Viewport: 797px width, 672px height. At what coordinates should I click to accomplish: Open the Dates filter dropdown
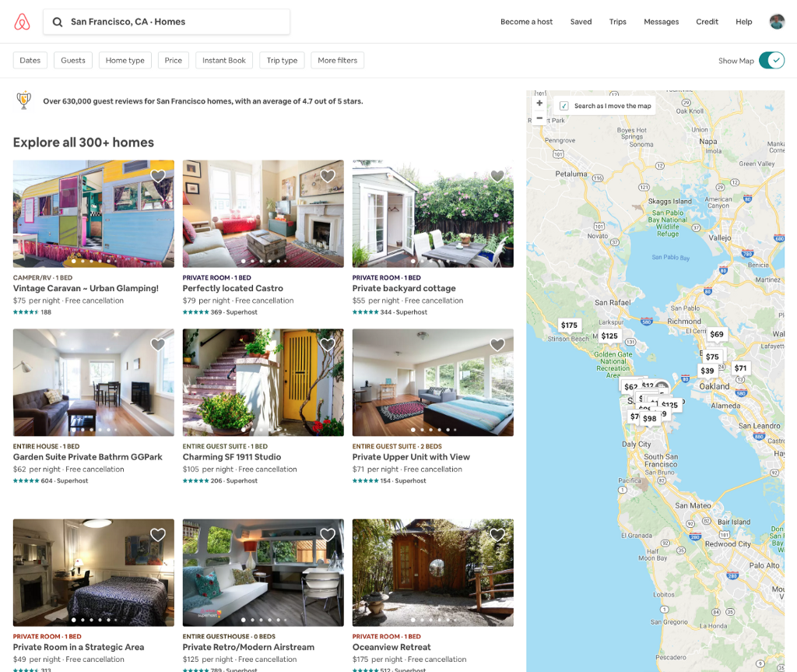point(30,60)
